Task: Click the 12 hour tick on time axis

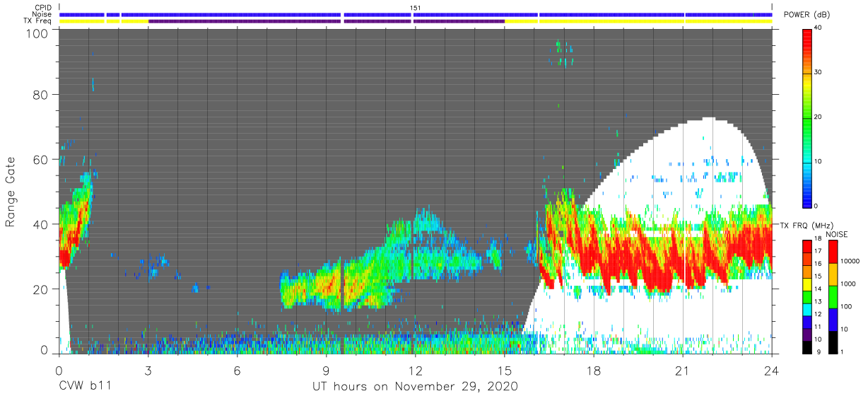Action: point(415,370)
